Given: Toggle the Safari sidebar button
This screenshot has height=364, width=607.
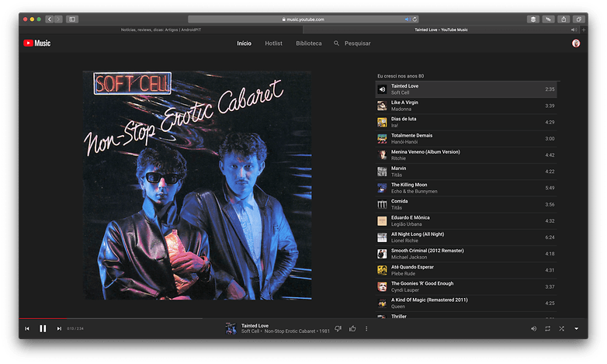Looking at the screenshot, I should tap(72, 19).
